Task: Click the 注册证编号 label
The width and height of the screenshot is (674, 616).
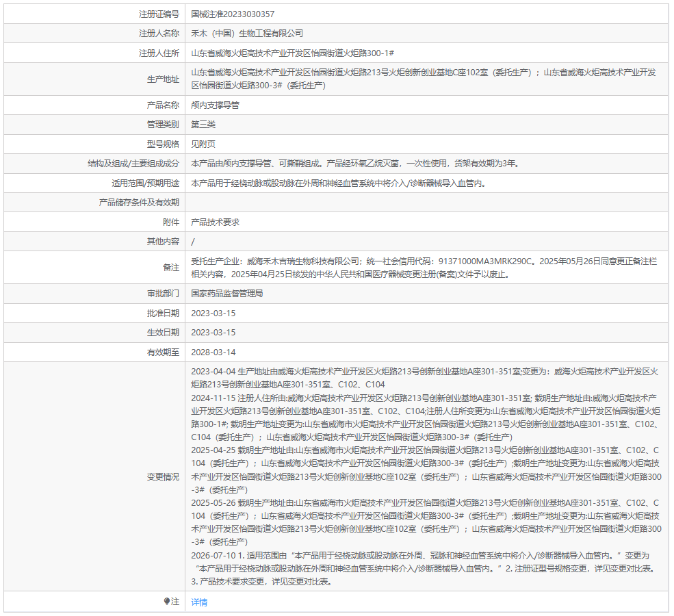Action: [159, 14]
